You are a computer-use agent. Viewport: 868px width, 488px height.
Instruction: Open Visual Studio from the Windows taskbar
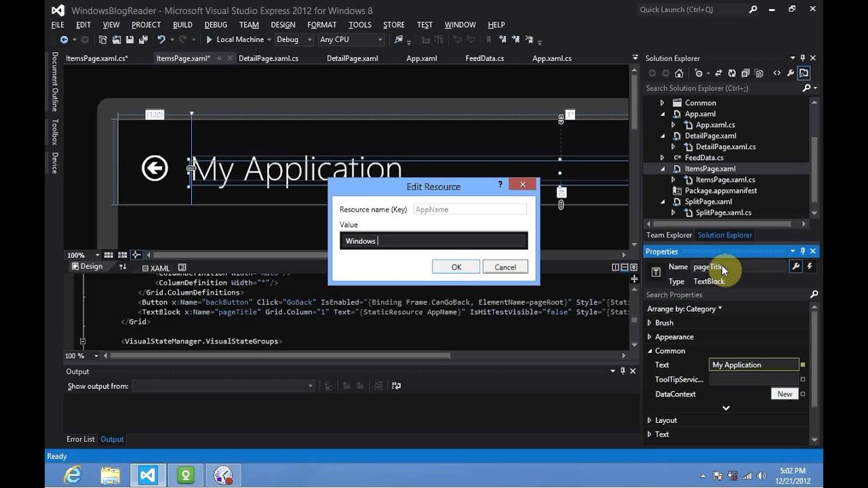(x=148, y=474)
